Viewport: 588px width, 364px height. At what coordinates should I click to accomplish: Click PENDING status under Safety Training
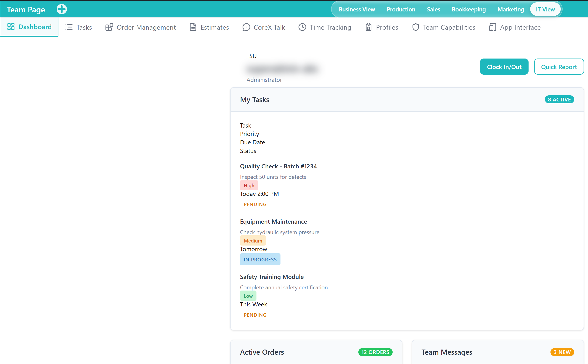(255, 315)
